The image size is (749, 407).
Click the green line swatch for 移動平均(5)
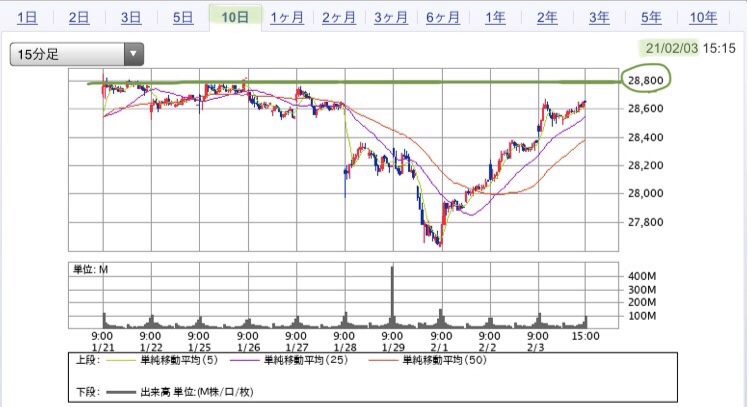coord(121,360)
